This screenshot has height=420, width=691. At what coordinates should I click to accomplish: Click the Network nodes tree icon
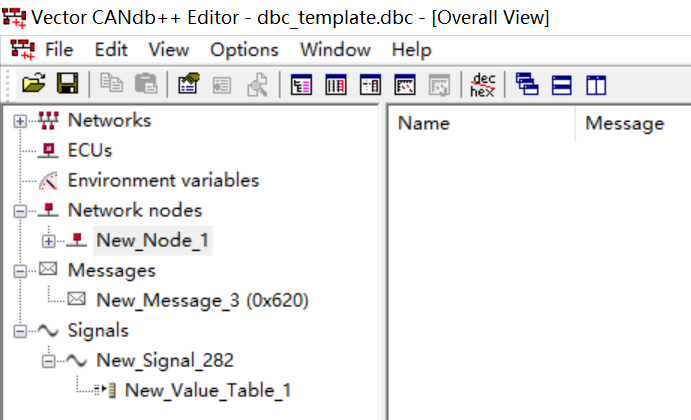click(48, 210)
